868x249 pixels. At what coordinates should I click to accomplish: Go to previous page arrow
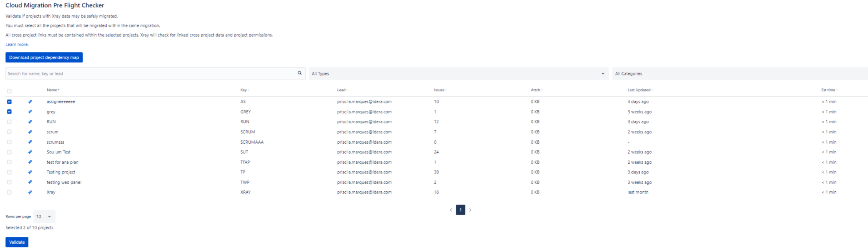451,210
